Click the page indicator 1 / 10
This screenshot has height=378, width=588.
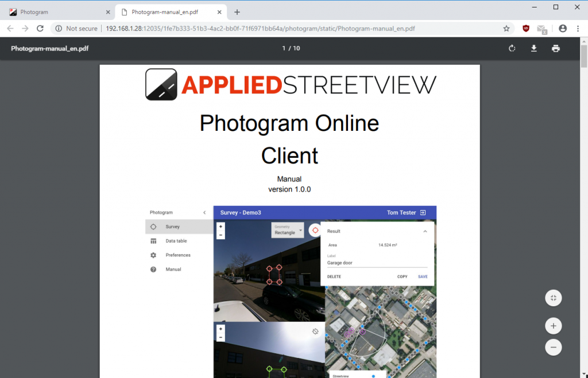click(x=291, y=48)
